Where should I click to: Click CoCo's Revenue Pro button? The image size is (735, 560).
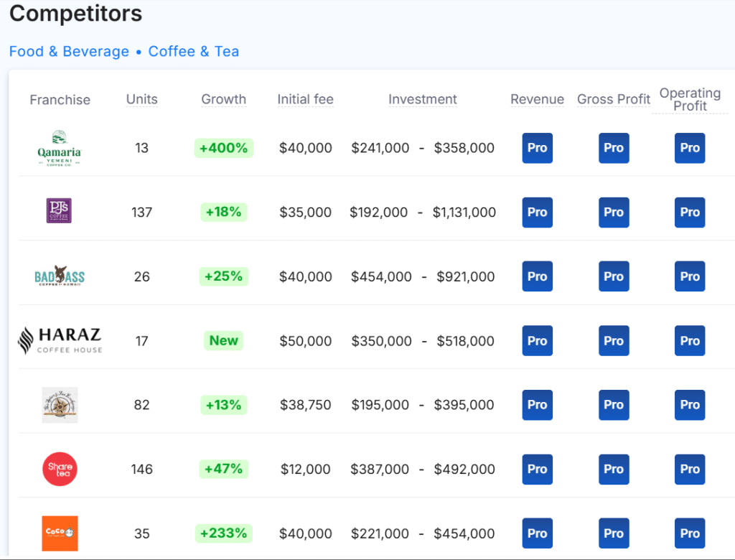click(537, 533)
